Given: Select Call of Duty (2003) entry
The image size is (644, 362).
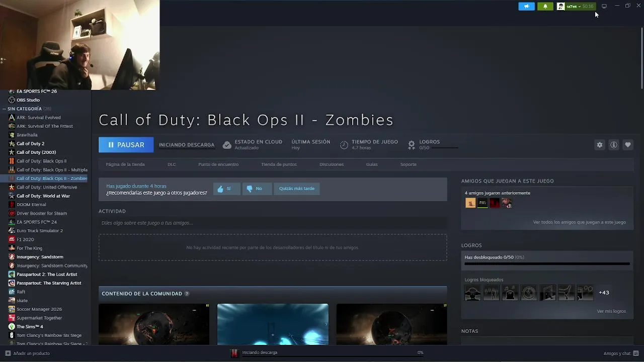Looking at the screenshot, I should (36, 152).
